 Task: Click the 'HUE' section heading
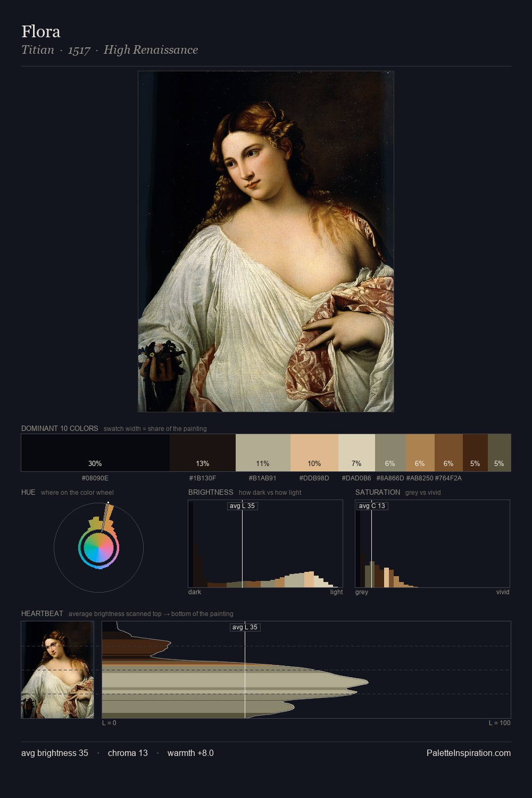(28, 492)
